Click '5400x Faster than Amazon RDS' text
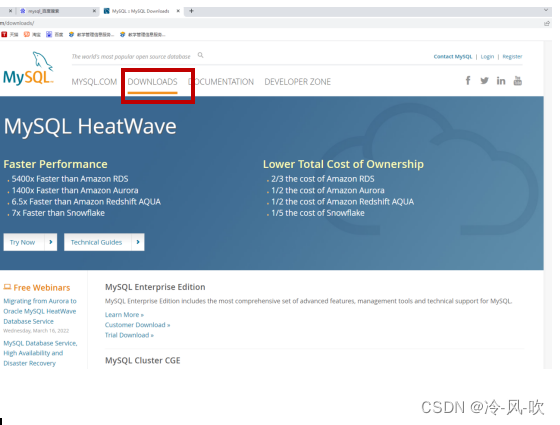 pyautogui.click(x=70, y=179)
